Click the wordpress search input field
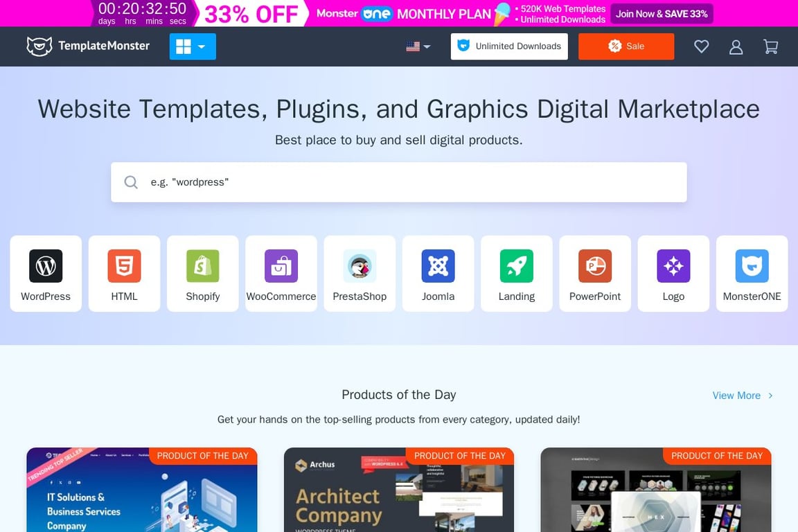Image resolution: width=798 pixels, height=532 pixels. coord(399,181)
